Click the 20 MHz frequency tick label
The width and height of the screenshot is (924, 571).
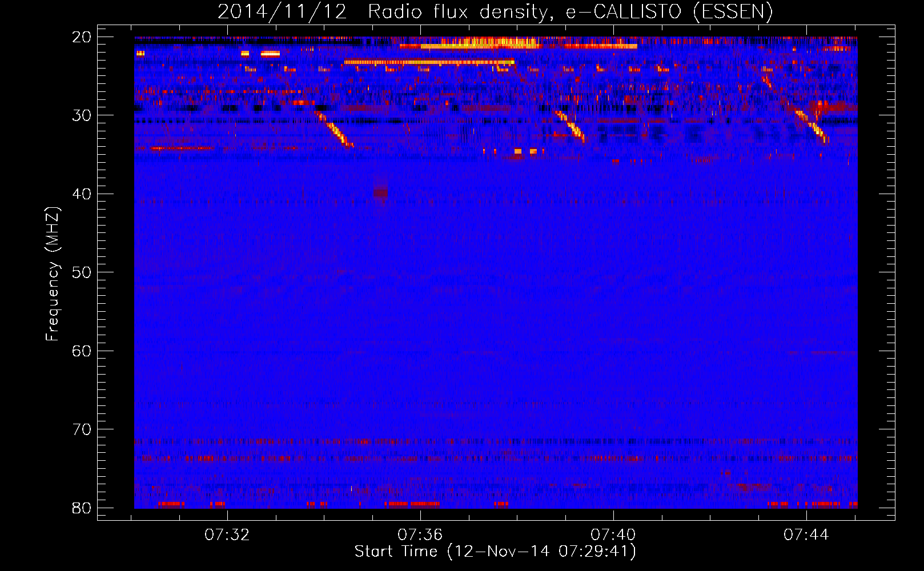click(x=82, y=37)
